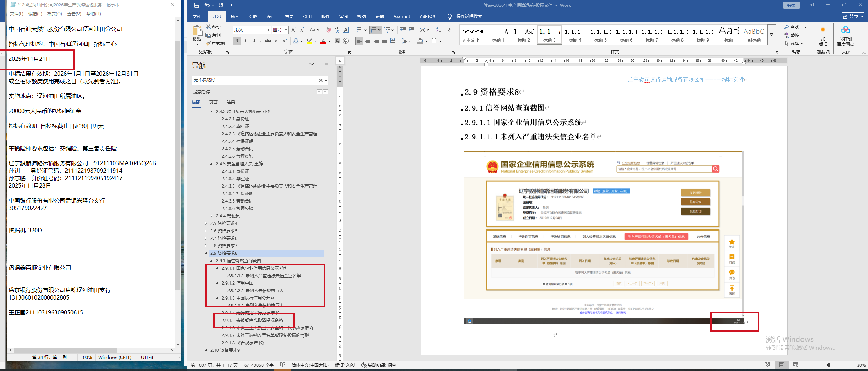Toggle Bold formatting
The width and height of the screenshot is (868, 371).
237,41
